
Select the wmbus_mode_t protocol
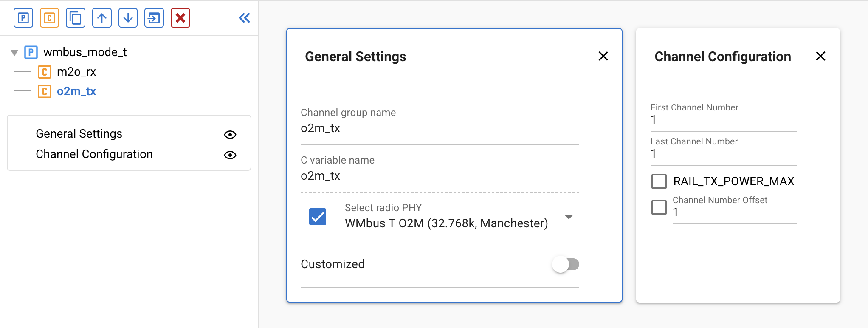coord(85,52)
